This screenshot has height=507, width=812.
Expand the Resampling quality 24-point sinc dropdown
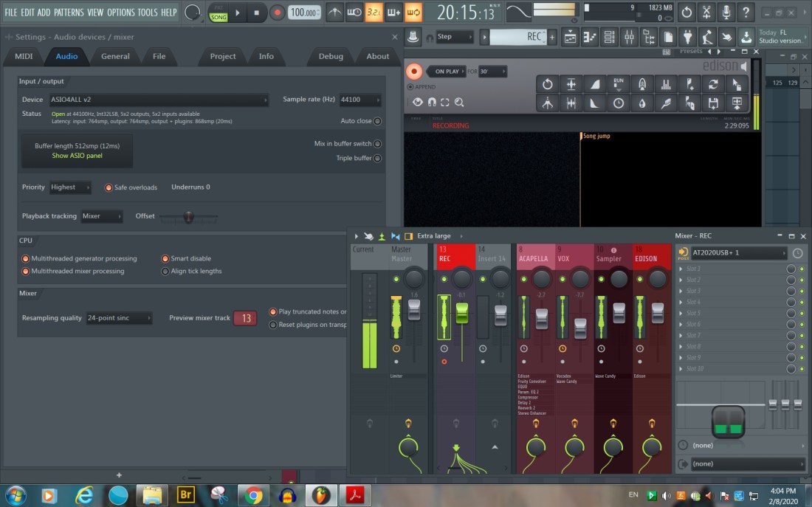tap(119, 318)
